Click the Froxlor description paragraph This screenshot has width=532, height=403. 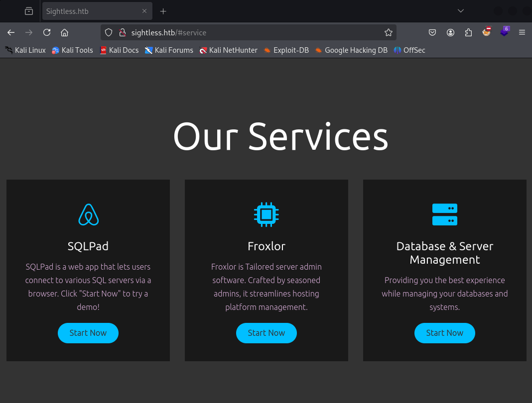(266, 287)
